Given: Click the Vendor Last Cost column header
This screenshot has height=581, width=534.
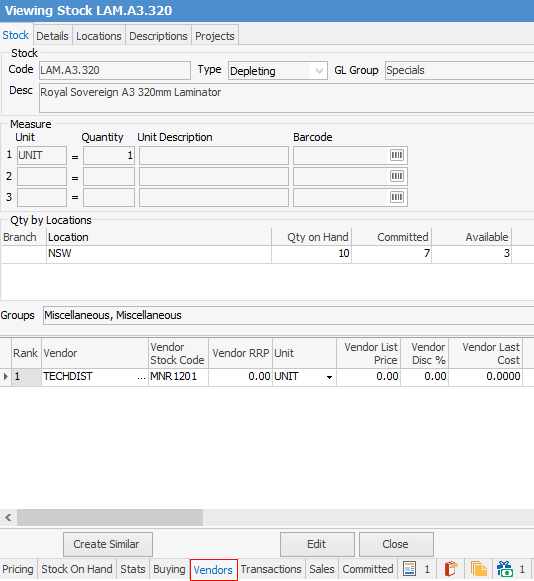Looking at the screenshot, I should click(485, 353).
